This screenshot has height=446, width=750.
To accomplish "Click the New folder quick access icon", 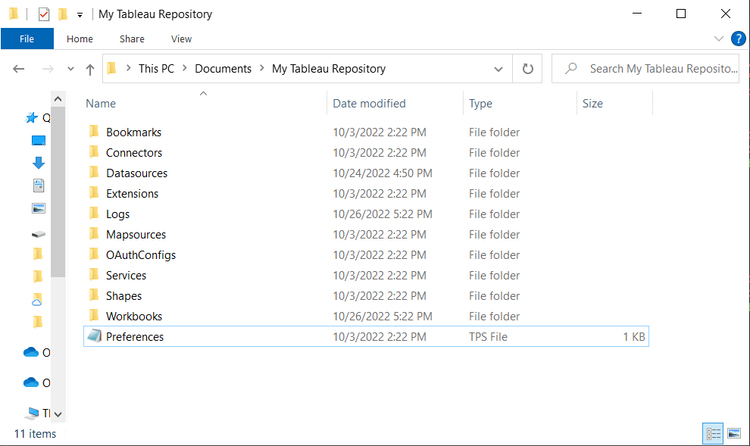I will (63, 14).
